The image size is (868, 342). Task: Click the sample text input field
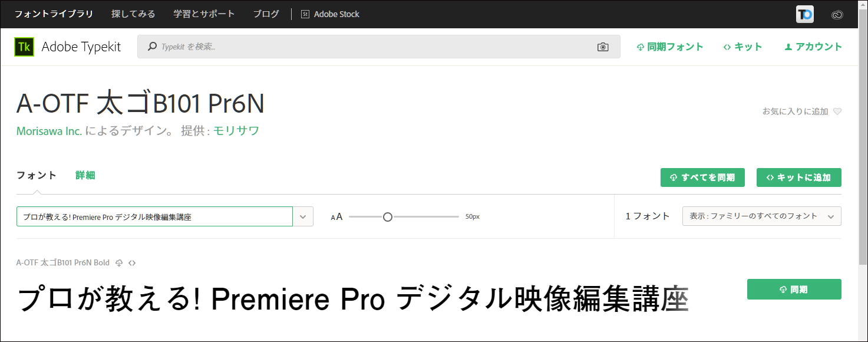click(x=154, y=216)
